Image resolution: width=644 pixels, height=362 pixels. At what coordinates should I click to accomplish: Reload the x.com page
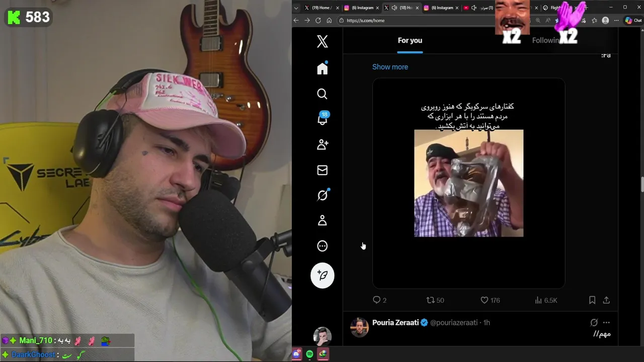[318, 21]
